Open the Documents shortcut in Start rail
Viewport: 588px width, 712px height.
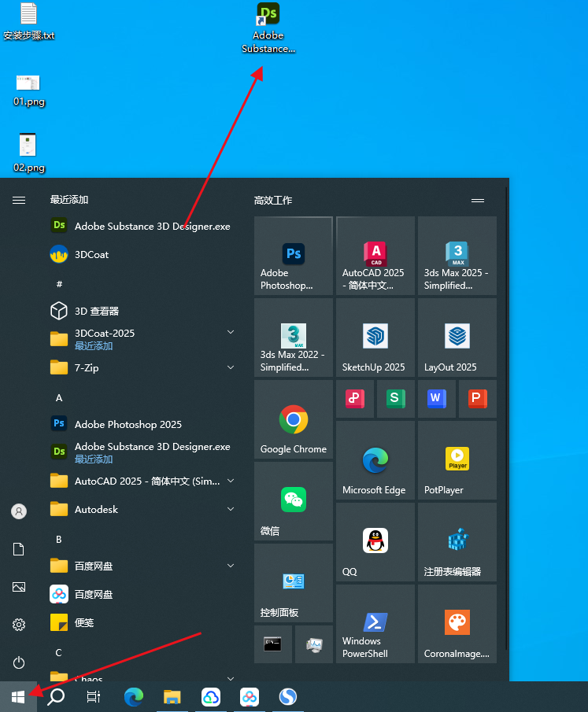pos(19,549)
